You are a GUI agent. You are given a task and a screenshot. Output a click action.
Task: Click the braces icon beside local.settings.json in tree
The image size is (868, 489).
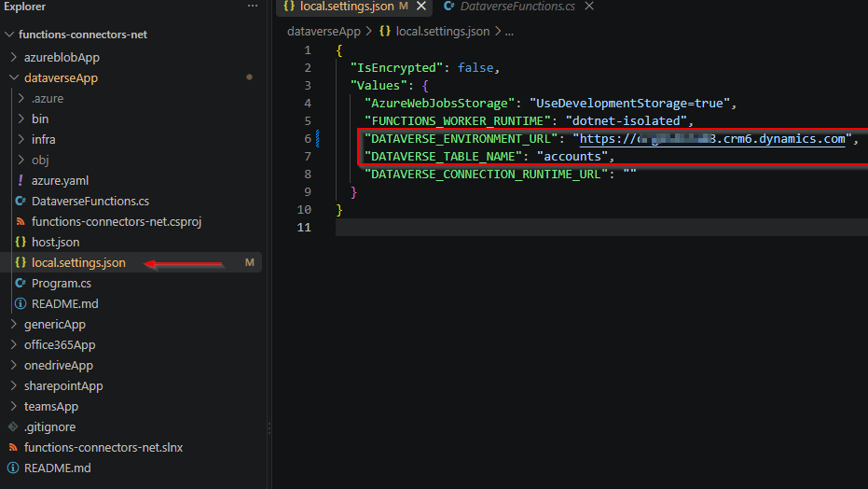(x=21, y=262)
